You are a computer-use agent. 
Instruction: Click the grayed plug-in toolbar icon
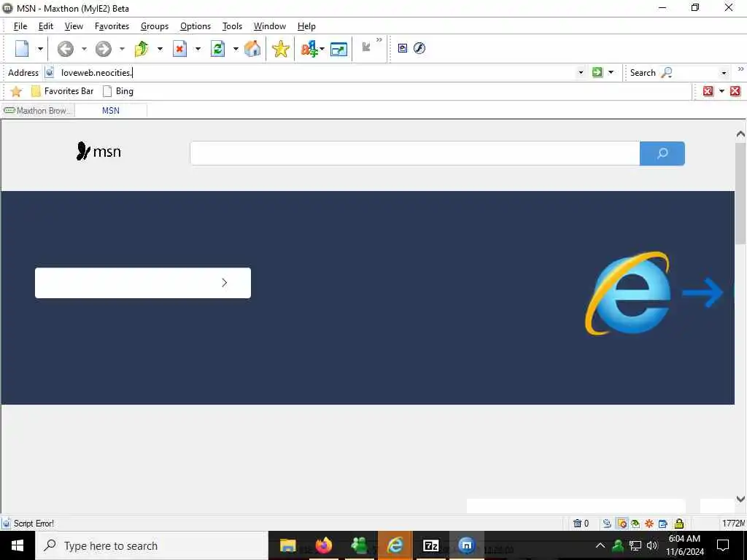pyautogui.click(x=366, y=47)
